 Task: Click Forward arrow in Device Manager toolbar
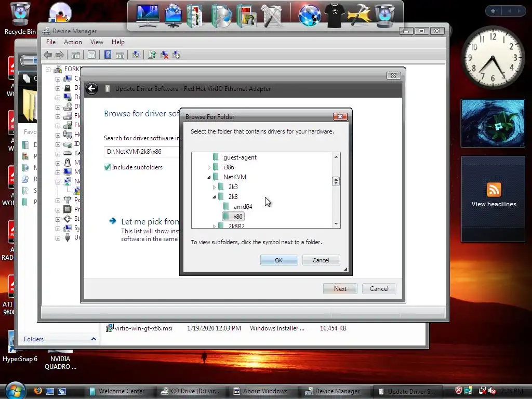[60, 55]
